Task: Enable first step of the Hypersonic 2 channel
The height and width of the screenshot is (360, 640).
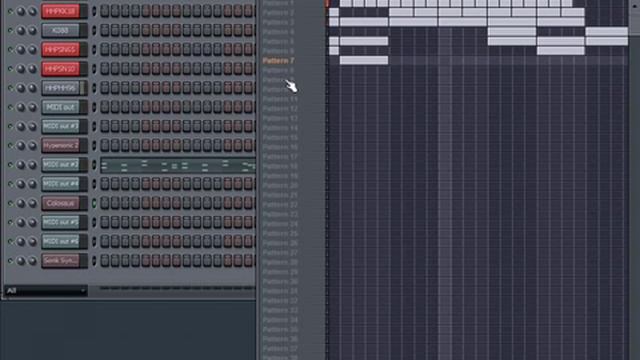Action: [x=105, y=146]
